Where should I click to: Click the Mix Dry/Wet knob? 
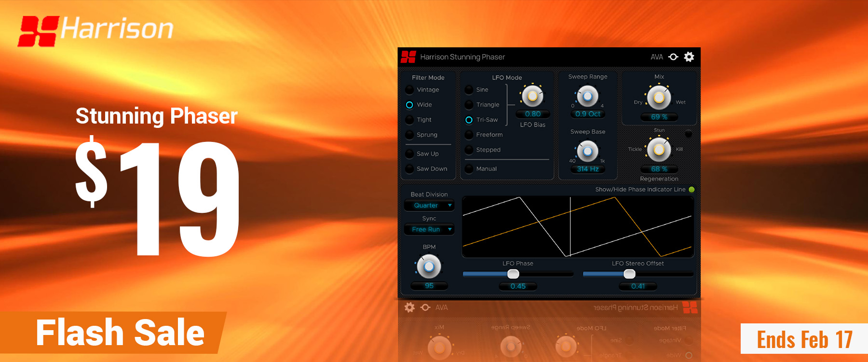point(659,98)
